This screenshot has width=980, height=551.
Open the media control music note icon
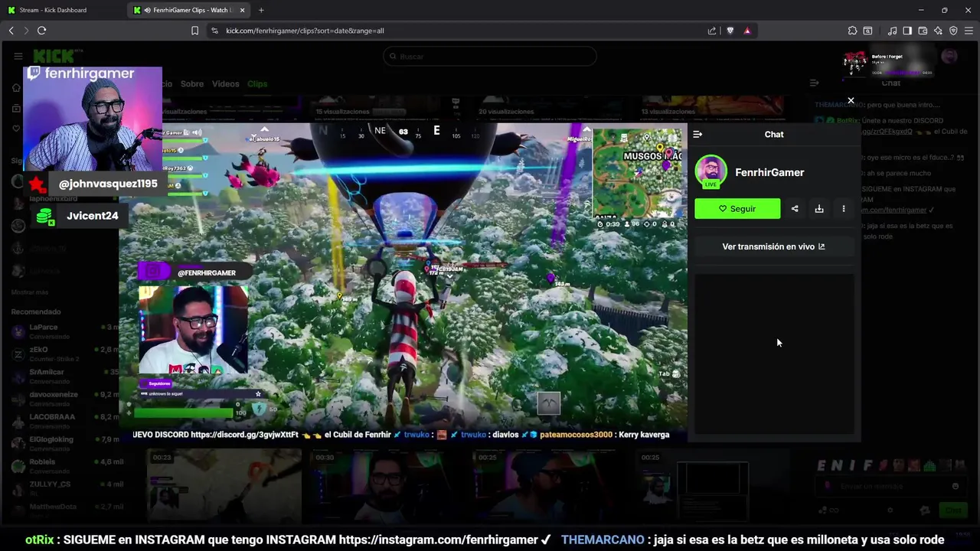[892, 31]
